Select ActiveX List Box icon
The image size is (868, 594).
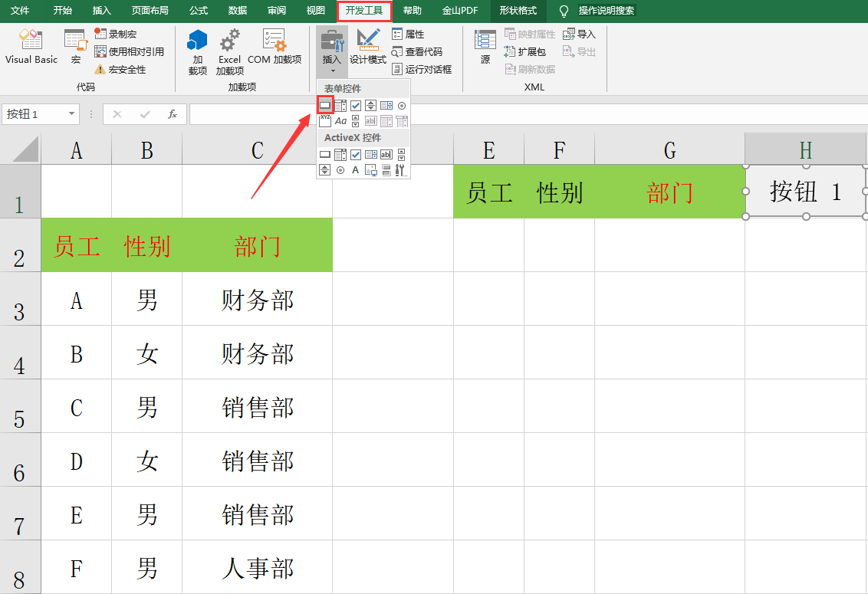371,155
